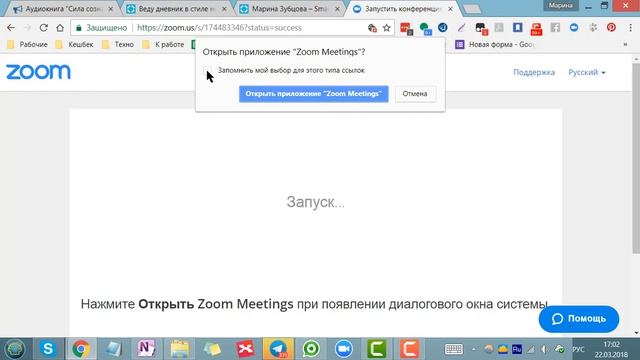Viewport: 640px width, 360px height.
Task: Switch to 'Веду дневник в стиле' tab
Action: [175, 9]
